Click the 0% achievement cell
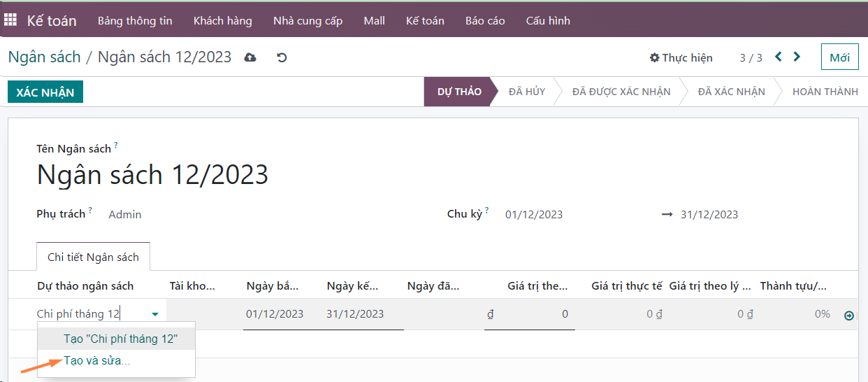The height and width of the screenshot is (382, 868). point(823,314)
